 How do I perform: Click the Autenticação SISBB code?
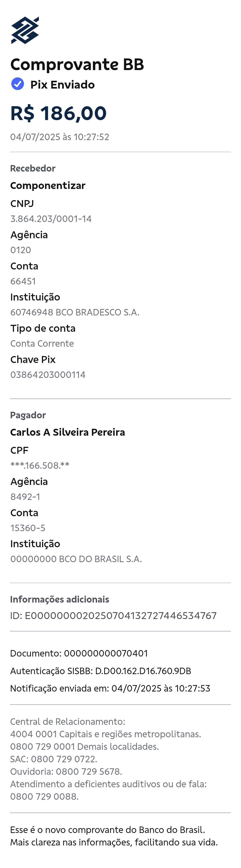[143, 671]
